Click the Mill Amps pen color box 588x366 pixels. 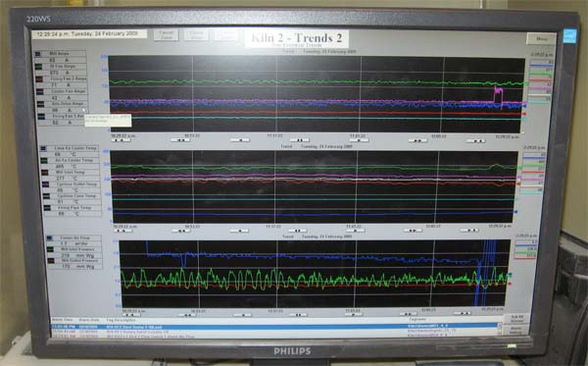pos(37,54)
